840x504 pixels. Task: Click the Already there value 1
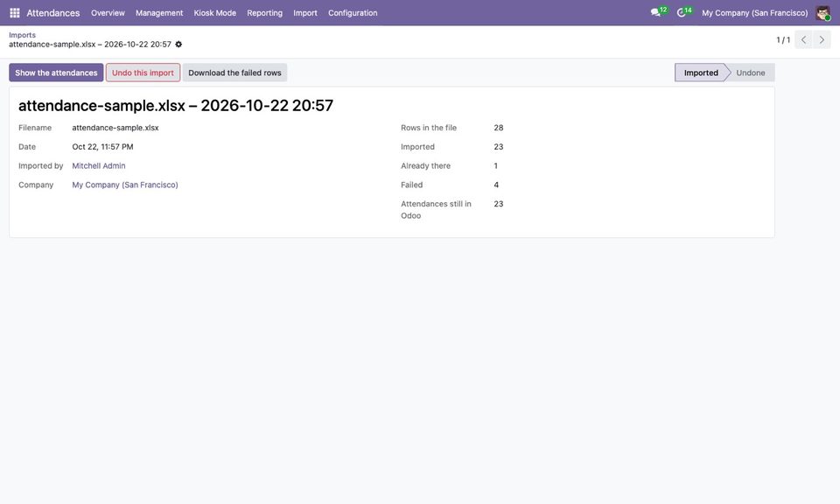coord(495,166)
